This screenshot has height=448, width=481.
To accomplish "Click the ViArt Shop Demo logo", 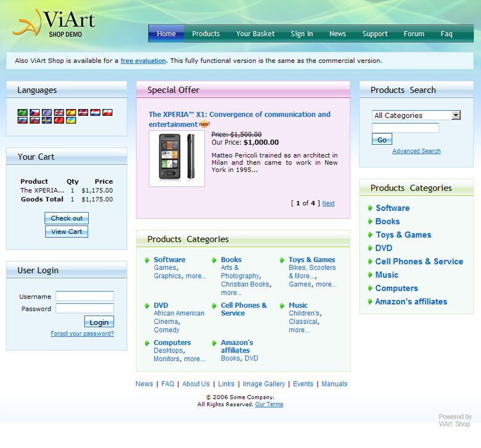I will click(x=54, y=23).
